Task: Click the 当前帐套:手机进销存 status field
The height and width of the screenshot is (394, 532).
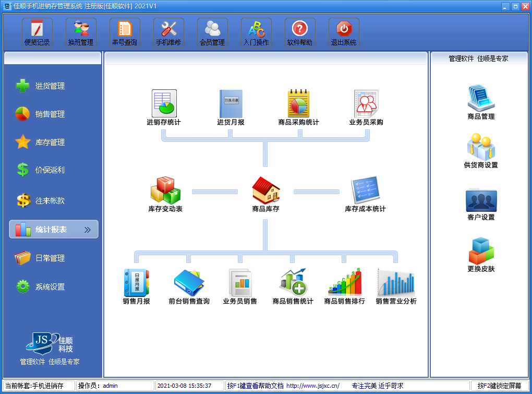Action: coord(39,386)
